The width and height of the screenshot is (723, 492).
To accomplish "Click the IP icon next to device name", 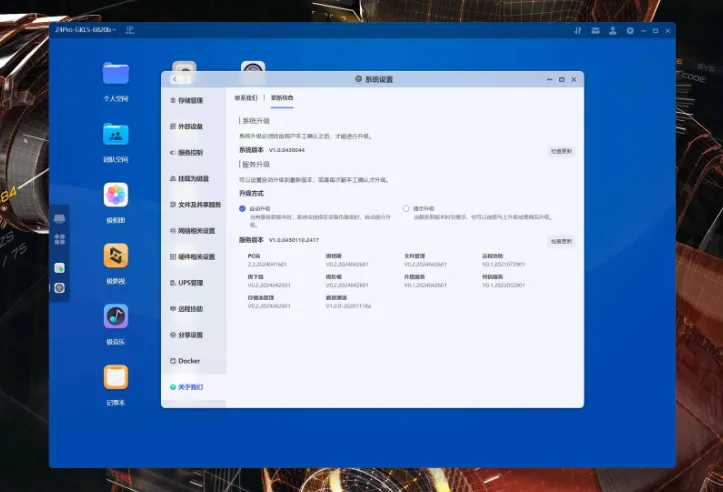I will tap(130, 30).
